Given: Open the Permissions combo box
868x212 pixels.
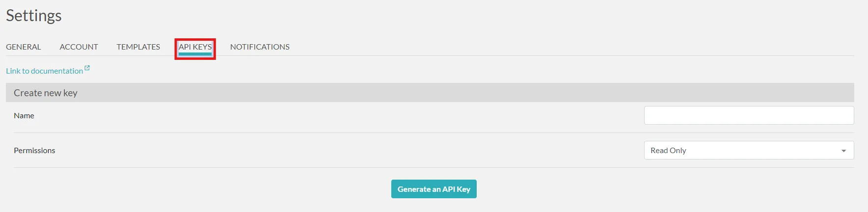Looking at the screenshot, I should click(x=748, y=151).
